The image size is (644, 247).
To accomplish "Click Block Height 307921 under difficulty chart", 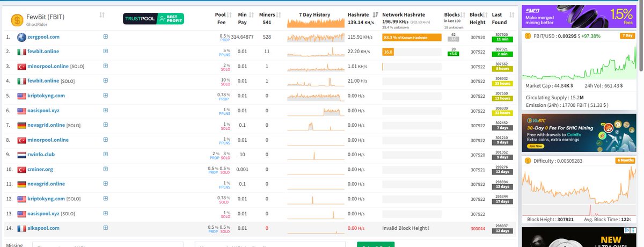I will pyautogui.click(x=550, y=219).
